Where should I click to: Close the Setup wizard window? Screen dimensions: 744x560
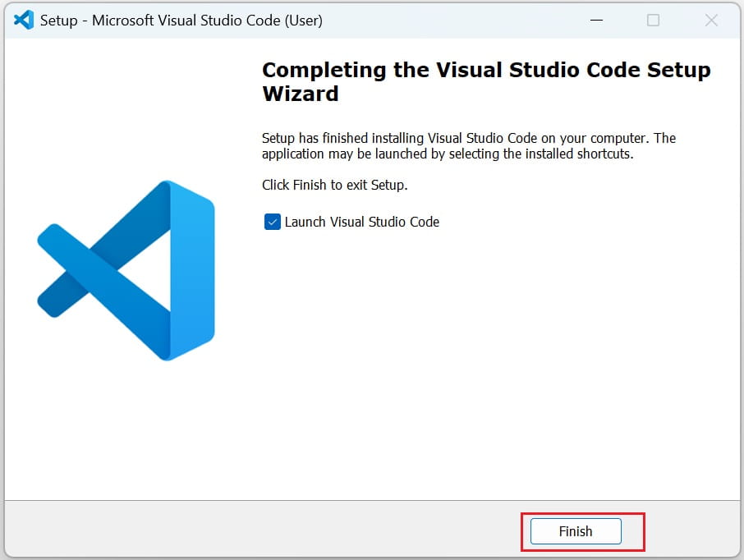(711, 20)
